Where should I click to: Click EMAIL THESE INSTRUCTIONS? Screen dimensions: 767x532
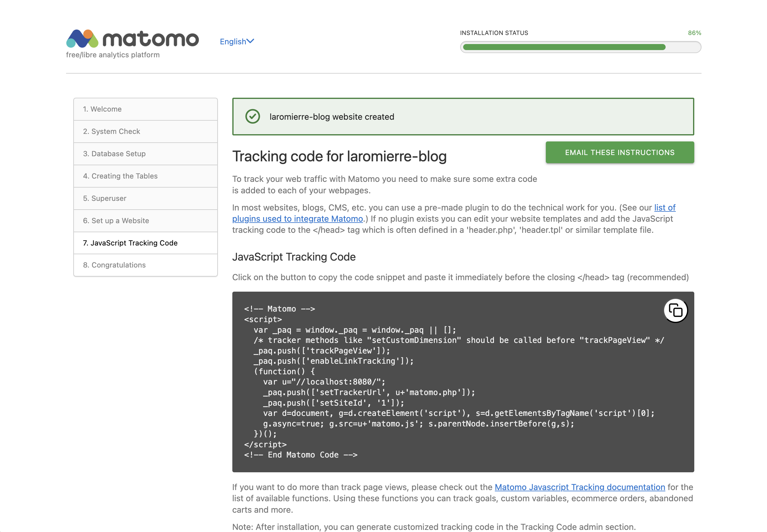pyautogui.click(x=619, y=152)
